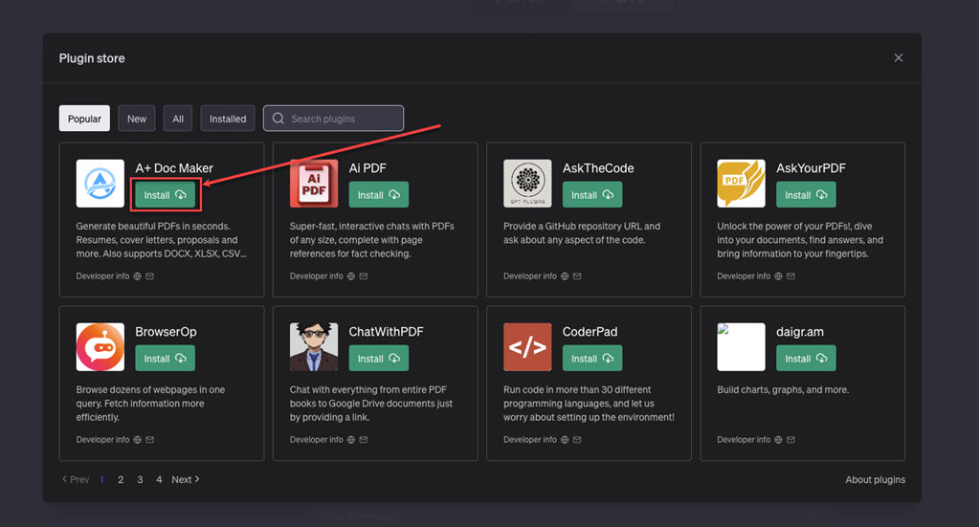Install the Ai PDF plugin

pos(379,195)
